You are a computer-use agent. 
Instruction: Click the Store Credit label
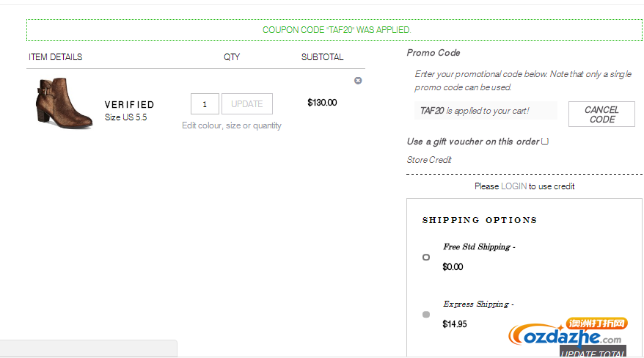(429, 160)
